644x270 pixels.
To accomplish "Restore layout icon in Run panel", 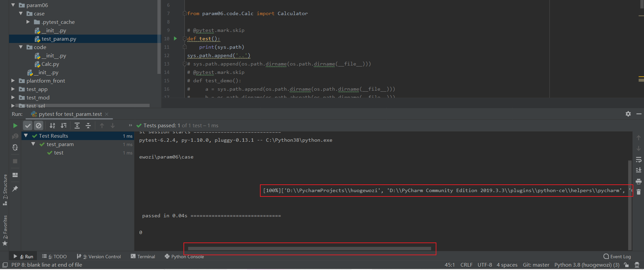I will pyautogui.click(x=15, y=175).
